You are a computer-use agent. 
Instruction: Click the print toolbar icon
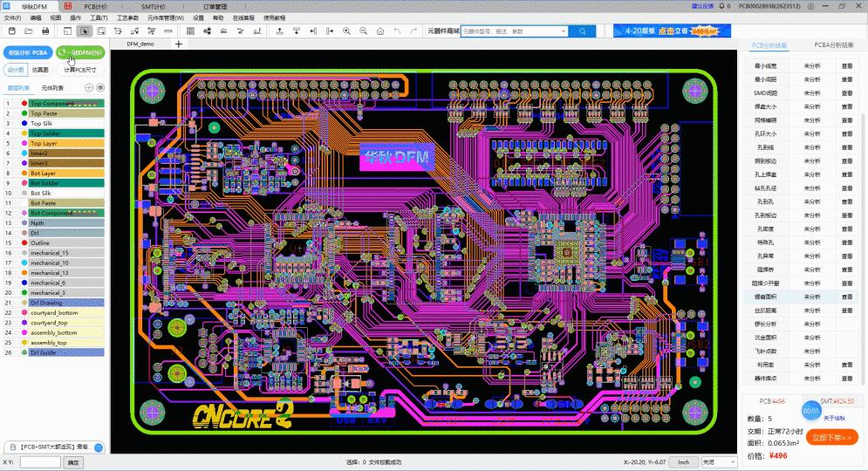tap(45, 31)
